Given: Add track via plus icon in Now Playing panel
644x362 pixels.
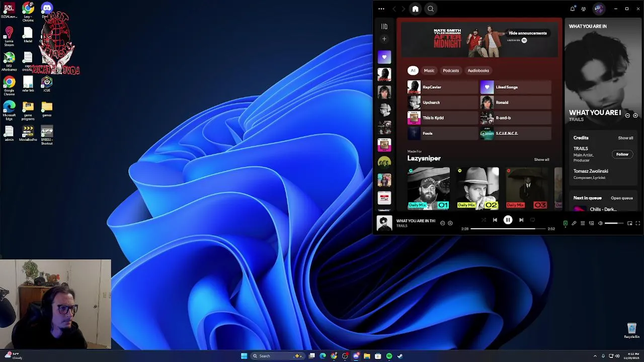Looking at the screenshot, I should (x=635, y=116).
